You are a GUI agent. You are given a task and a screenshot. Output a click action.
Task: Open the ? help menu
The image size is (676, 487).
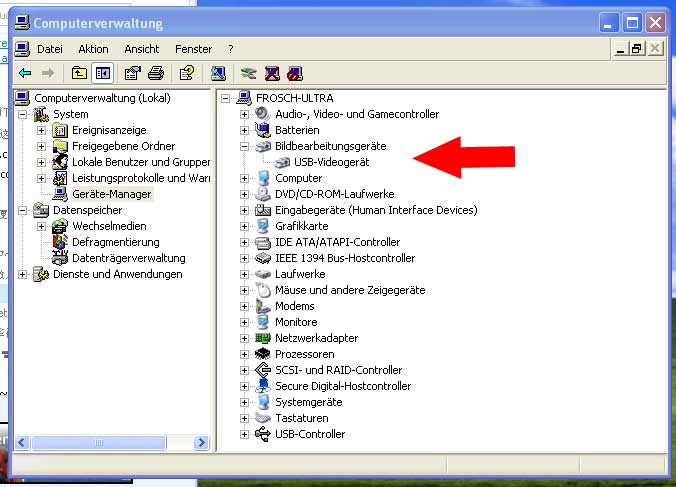pyautogui.click(x=231, y=49)
